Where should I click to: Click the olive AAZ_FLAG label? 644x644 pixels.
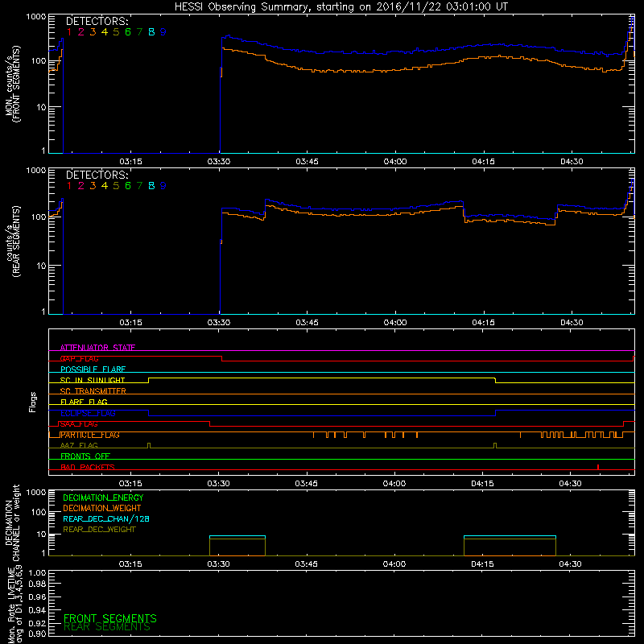(79, 446)
